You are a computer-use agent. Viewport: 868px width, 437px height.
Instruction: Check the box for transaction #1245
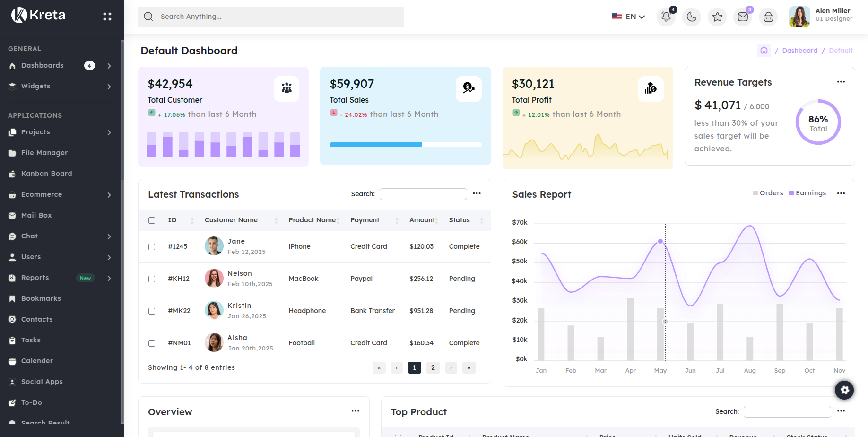click(x=152, y=247)
